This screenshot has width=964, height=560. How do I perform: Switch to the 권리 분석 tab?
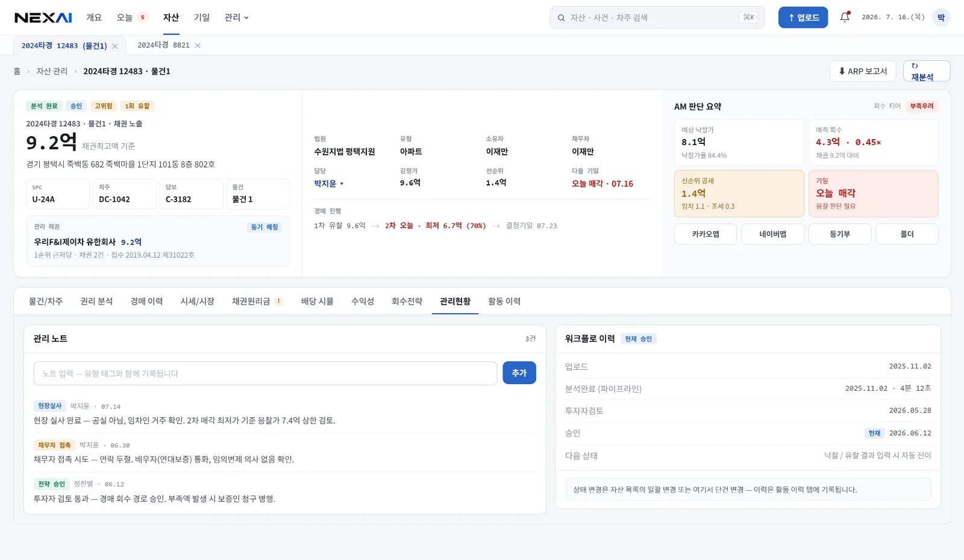pos(96,301)
